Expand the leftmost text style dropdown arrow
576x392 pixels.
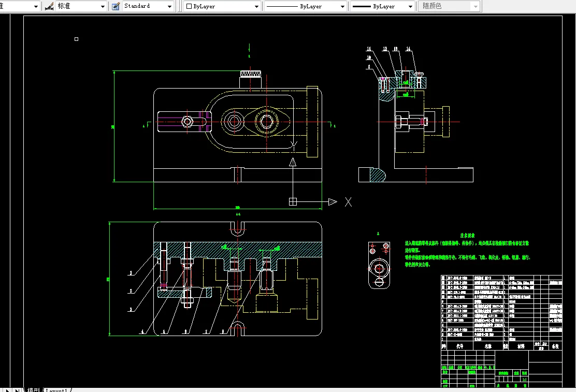[x=36, y=6]
